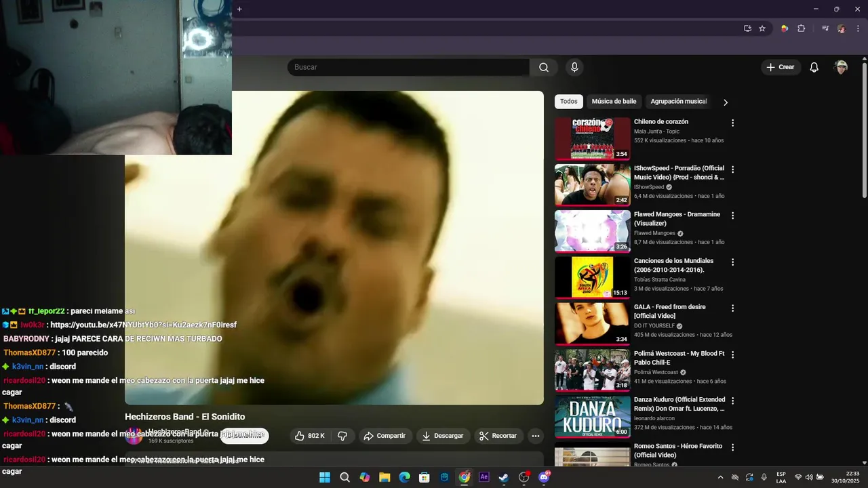The image size is (868, 488).
Task: Open the Chrome profile avatar
Action: pos(842,28)
